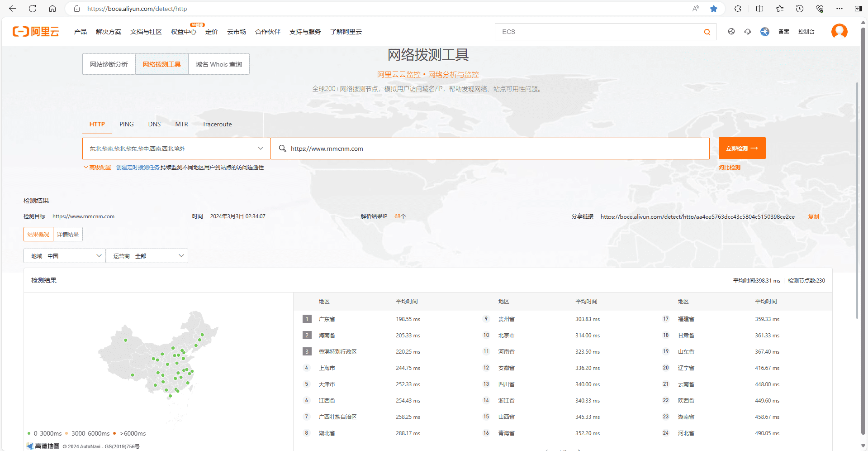Open the user avatar account menu
This screenshot has width=868, height=451.
pyautogui.click(x=839, y=31)
